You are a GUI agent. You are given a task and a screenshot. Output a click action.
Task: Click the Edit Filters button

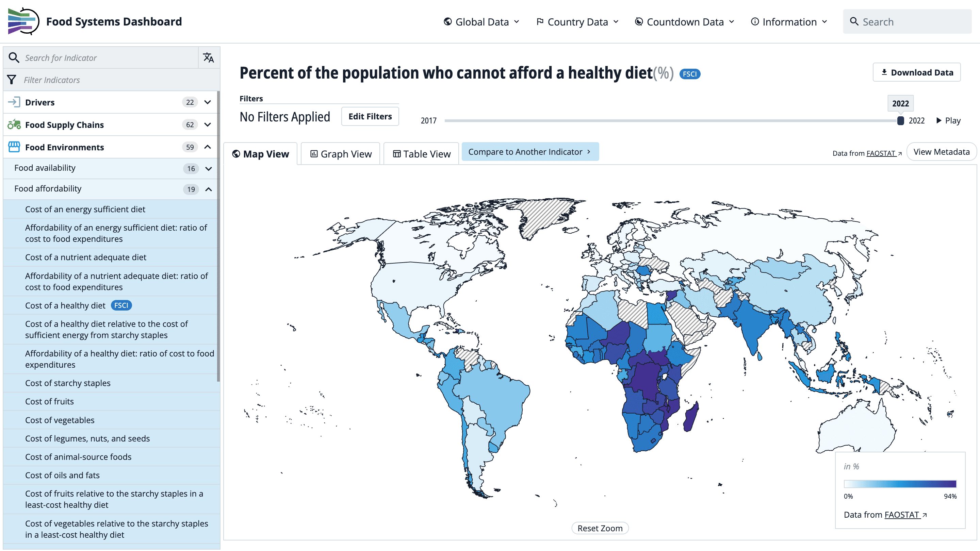click(370, 116)
